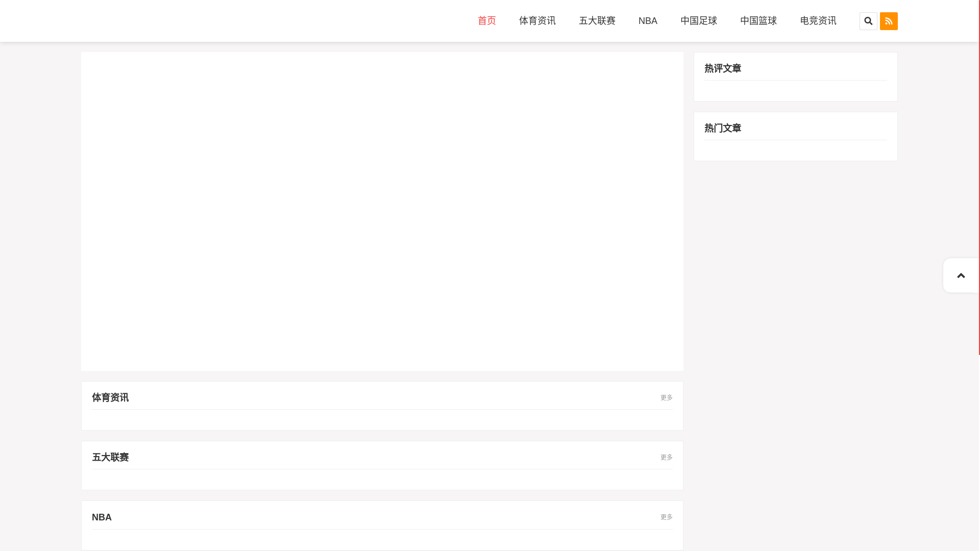Click the scroll-to-top arrow button
This screenshot has height=551, width=980.
(x=961, y=275)
